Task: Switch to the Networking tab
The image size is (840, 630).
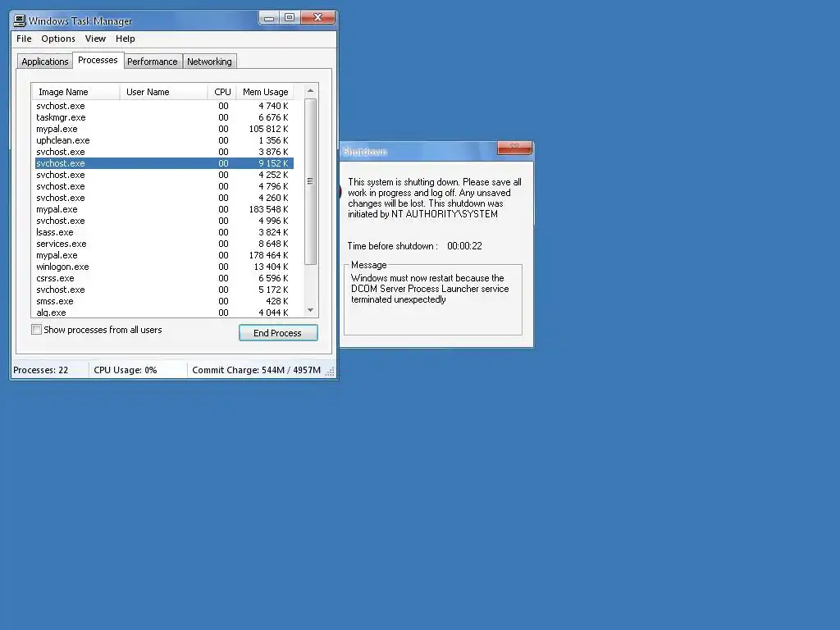Action: (209, 62)
